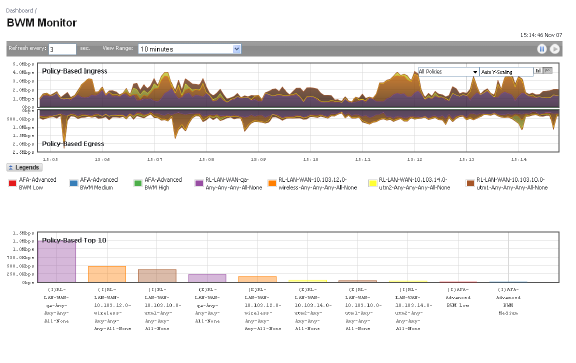Click the Policy-Based Ingress chart title
This screenshot has height=363, width=576.
coord(75,71)
